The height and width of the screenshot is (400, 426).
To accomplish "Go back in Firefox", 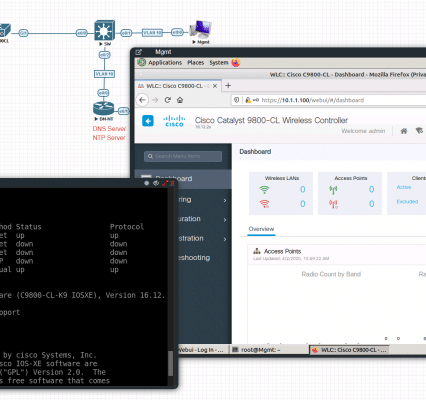I will click(x=142, y=100).
